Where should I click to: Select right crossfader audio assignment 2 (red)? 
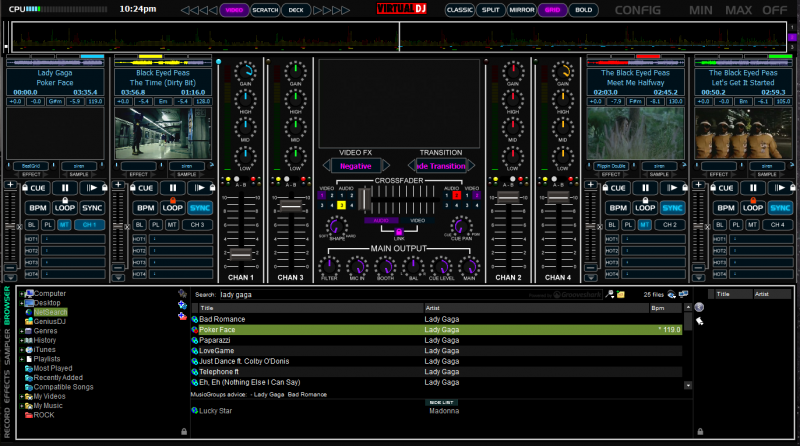[x=457, y=195]
